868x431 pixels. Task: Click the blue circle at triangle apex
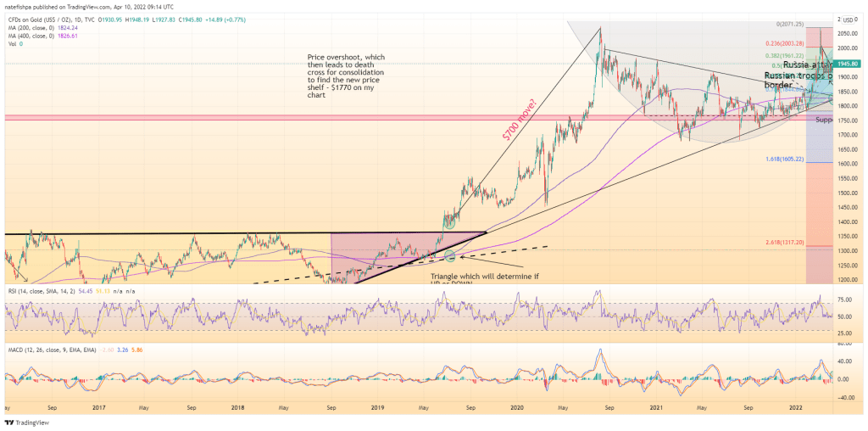(450, 256)
